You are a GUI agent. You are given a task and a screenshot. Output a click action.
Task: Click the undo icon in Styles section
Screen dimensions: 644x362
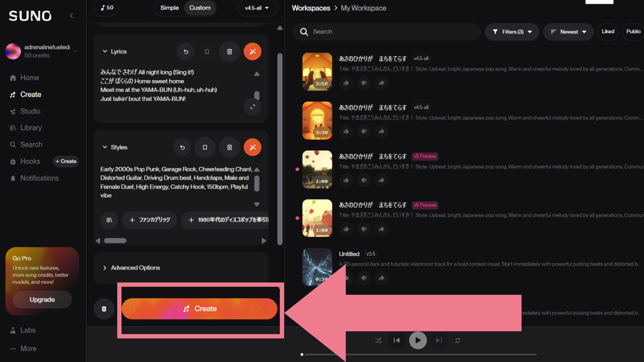click(182, 147)
